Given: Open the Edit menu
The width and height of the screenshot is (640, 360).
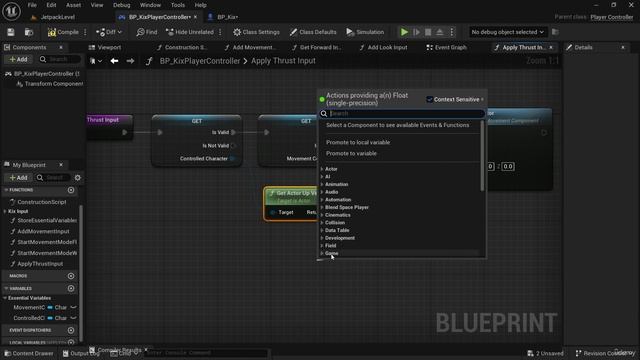Looking at the screenshot, I should 51,5.
